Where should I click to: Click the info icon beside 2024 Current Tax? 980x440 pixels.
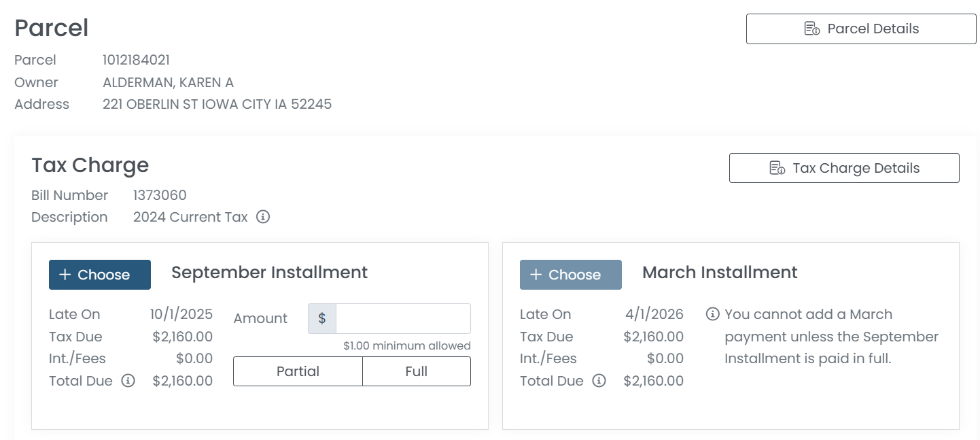(x=263, y=217)
